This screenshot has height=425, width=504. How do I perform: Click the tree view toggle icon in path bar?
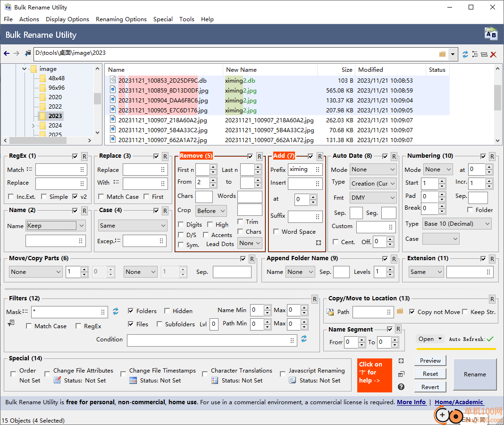[x=475, y=54]
